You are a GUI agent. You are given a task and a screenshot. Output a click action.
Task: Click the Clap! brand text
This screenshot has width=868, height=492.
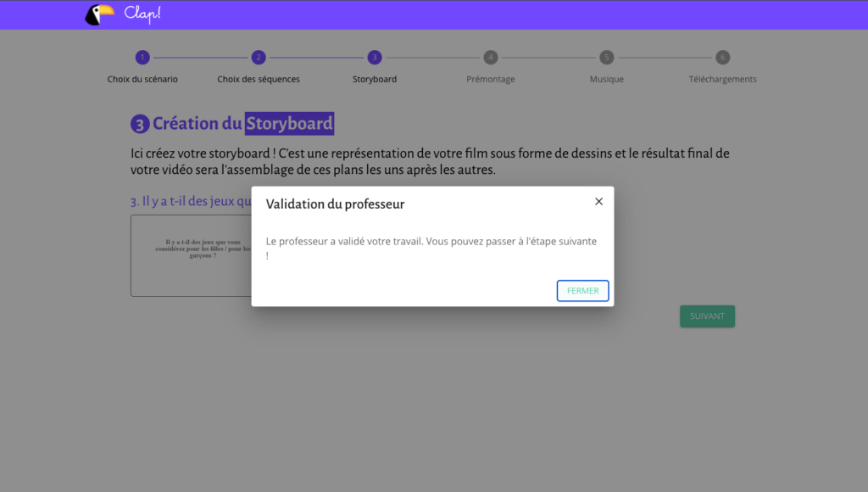tap(142, 13)
